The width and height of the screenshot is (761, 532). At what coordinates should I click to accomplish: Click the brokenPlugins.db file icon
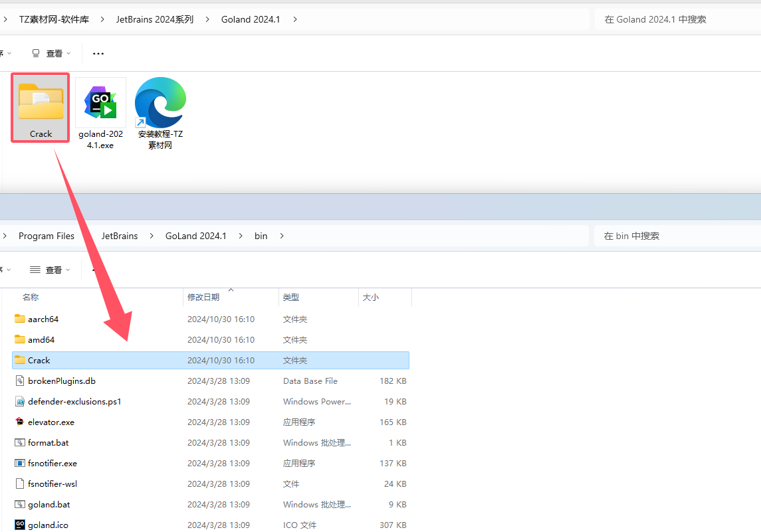click(20, 381)
